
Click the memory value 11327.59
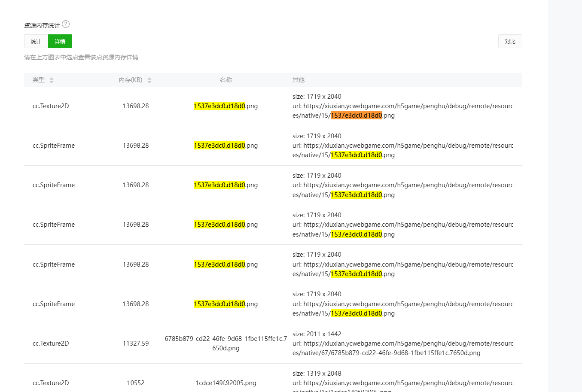(x=136, y=343)
